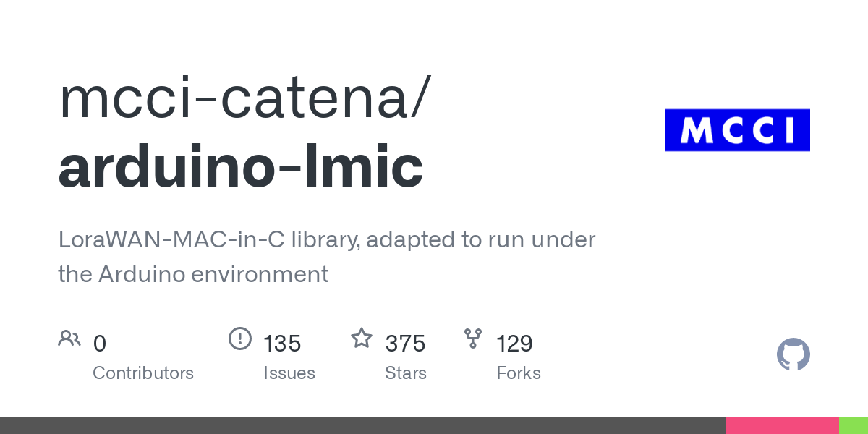
Task: Click the fork count 129
Action: 514,344
